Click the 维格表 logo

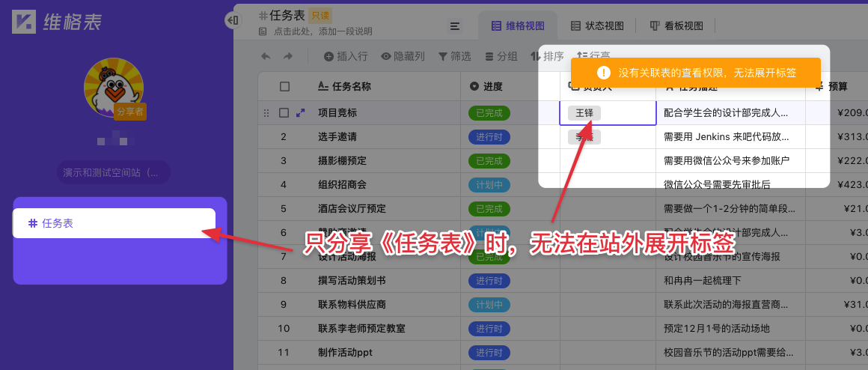(x=56, y=22)
